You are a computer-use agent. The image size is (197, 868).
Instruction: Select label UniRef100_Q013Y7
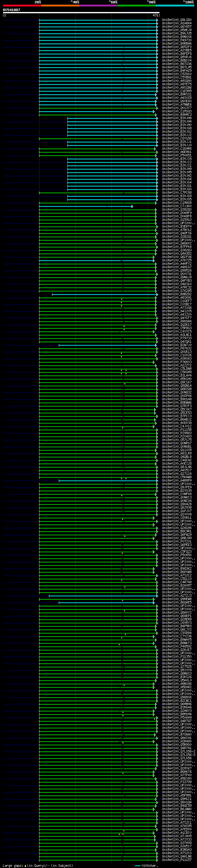click(176, 108)
